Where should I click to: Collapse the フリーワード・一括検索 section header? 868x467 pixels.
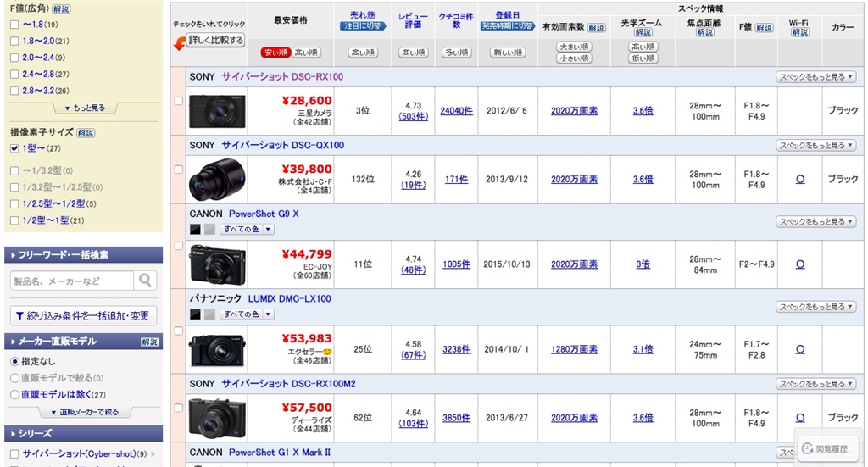coord(84,255)
